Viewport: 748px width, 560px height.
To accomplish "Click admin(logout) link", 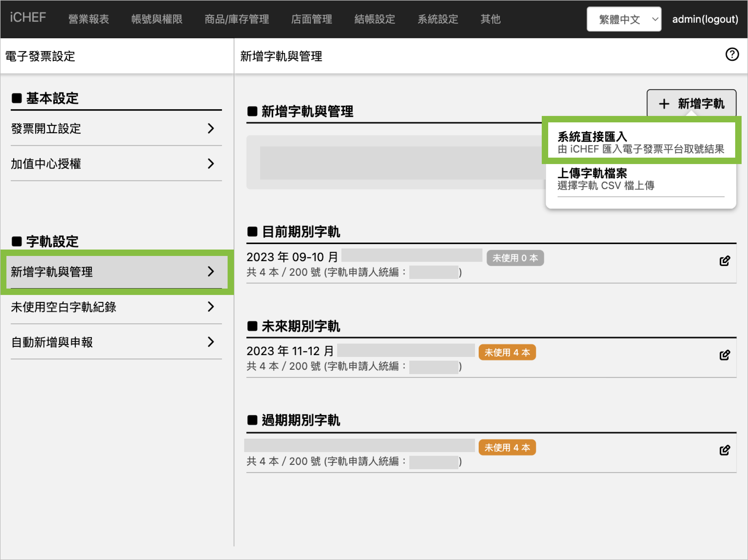I will pyautogui.click(x=705, y=19).
